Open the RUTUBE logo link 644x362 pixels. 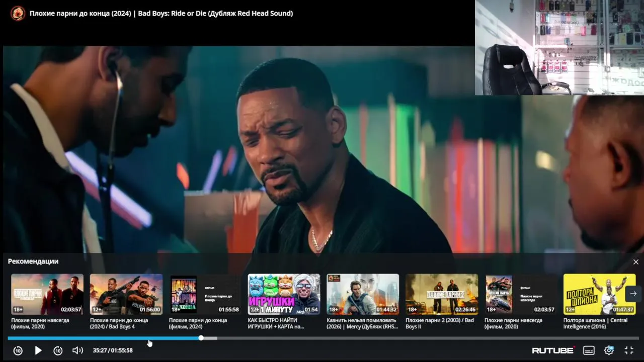pyautogui.click(x=553, y=350)
